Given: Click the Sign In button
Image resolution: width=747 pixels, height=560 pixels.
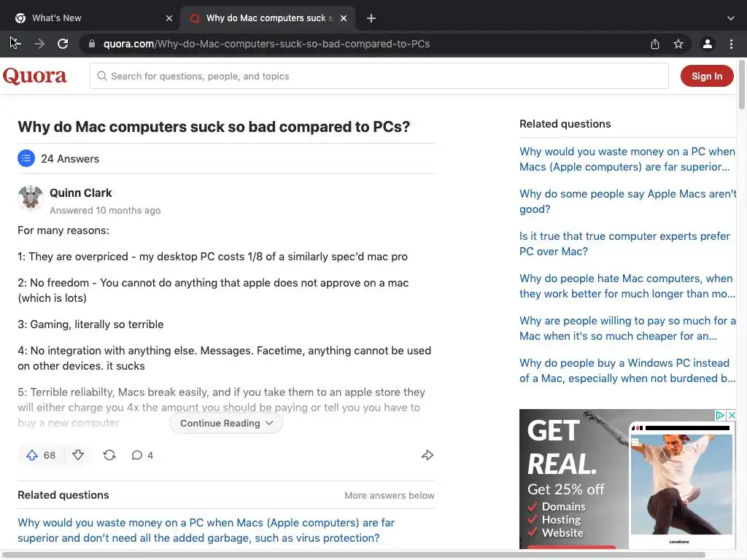Looking at the screenshot, I should pyautogui.click(x=707, y=76).
